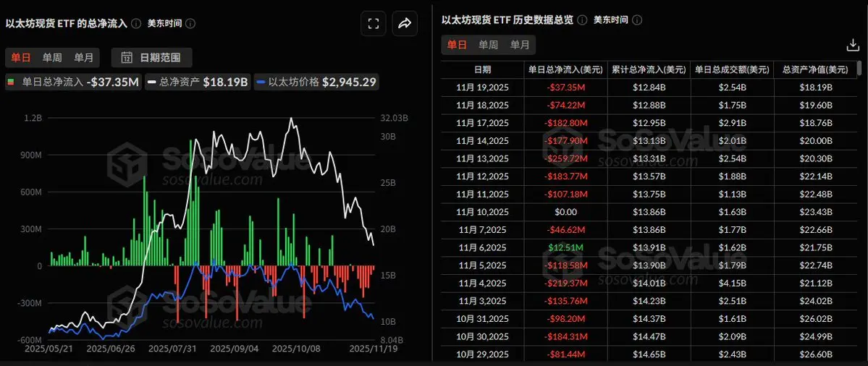Screen dimensions: 868x366
Task: Click the green $12.51M inflow cell
Action: pyautogui.click(x=565, y=247)
